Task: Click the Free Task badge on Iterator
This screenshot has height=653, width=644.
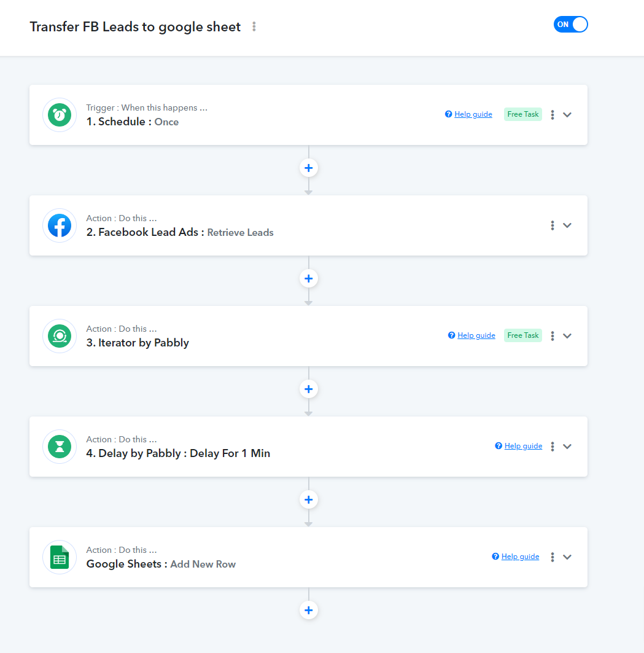Action: point(523,335)
